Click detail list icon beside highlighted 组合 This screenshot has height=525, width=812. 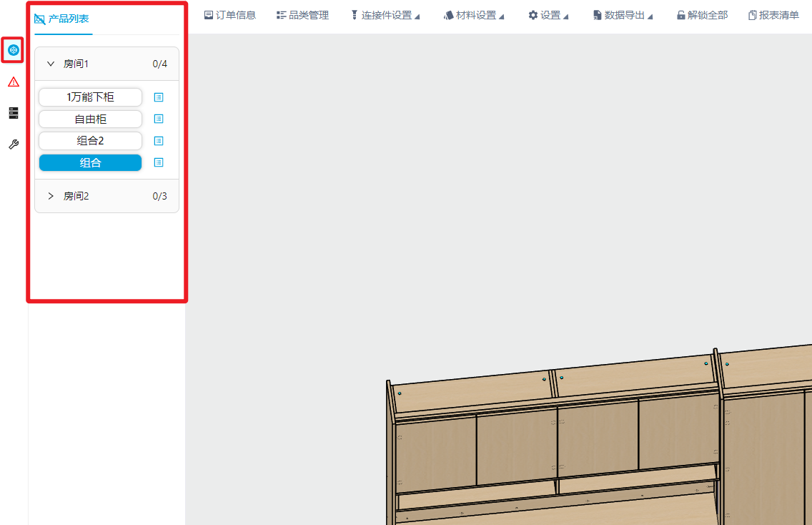click(x=159, y=162)
